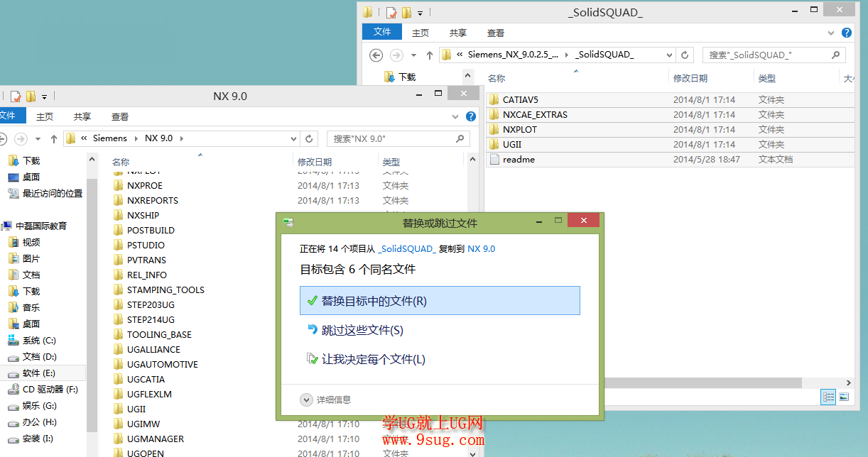Open STAMPING_TOOLS folder in NX 9.0 window
Screen dimensions: 868x457
[166, 290]
